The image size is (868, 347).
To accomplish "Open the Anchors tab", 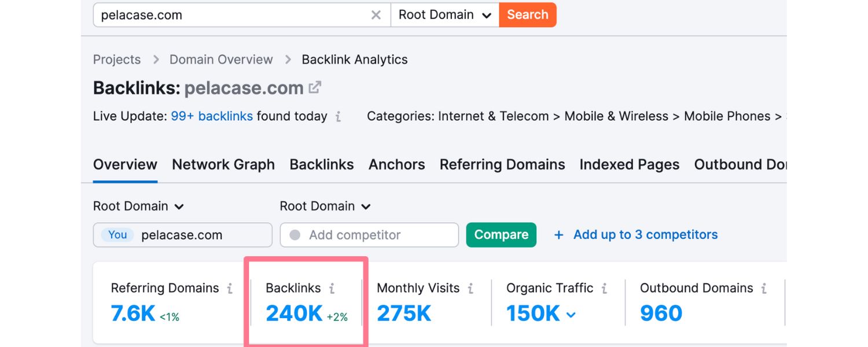I will click(x=396, y=165).
